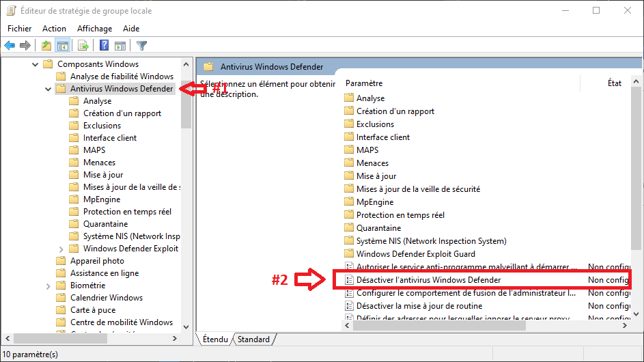Open the Action menu
Viewport: 644px width, 362px height.
(54, 29)
